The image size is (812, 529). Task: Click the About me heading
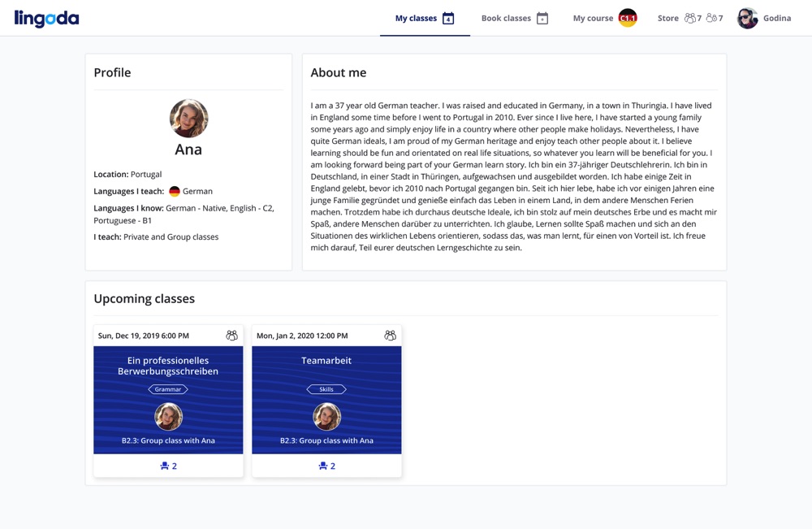click(339, 72)
